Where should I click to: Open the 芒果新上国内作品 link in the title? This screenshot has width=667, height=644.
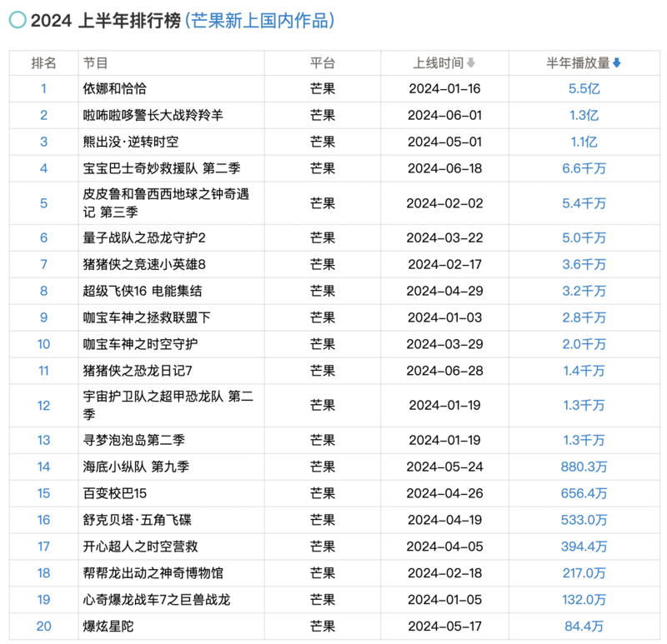(x=260, y=20)
